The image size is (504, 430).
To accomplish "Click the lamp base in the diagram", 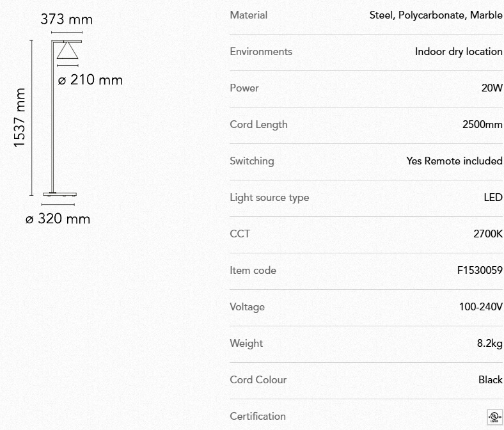I will point(61,193).
